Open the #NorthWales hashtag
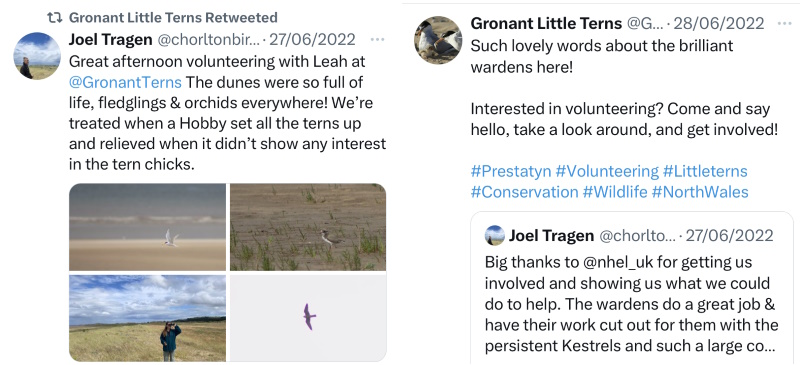The height and width of the screenshot is (365, 800). 699,192
